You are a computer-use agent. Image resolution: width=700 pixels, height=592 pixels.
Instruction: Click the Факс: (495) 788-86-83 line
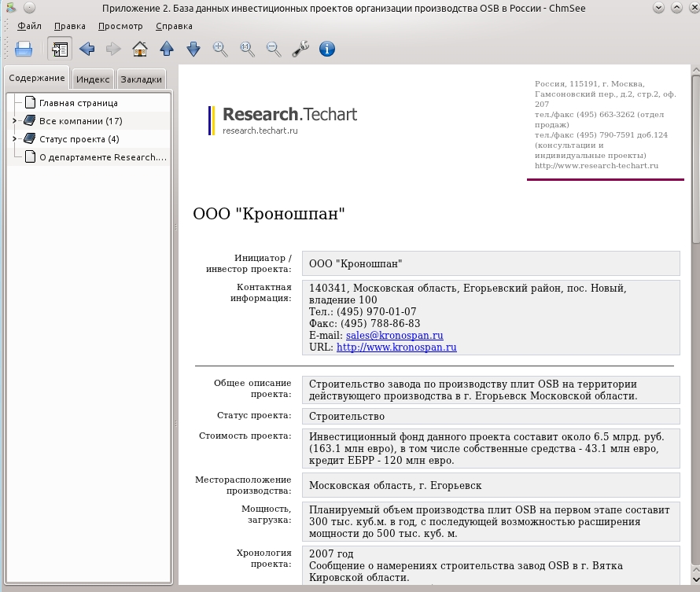[x=364, y=323]
